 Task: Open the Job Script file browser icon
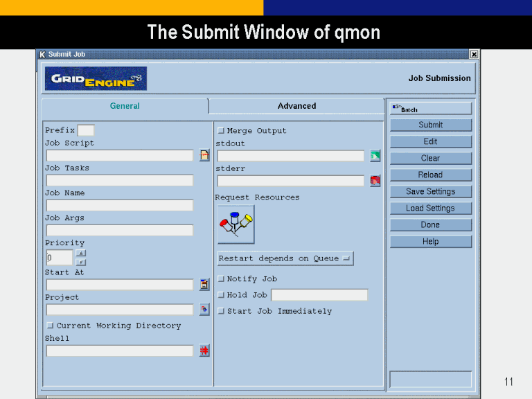click(204, 155)
